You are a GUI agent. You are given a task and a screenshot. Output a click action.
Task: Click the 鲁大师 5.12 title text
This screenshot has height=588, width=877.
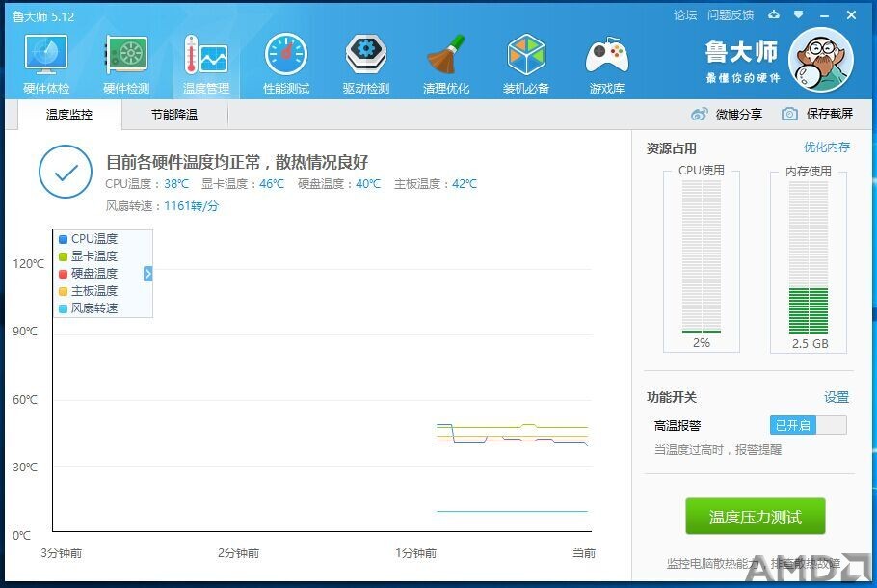tap(43, 16)
